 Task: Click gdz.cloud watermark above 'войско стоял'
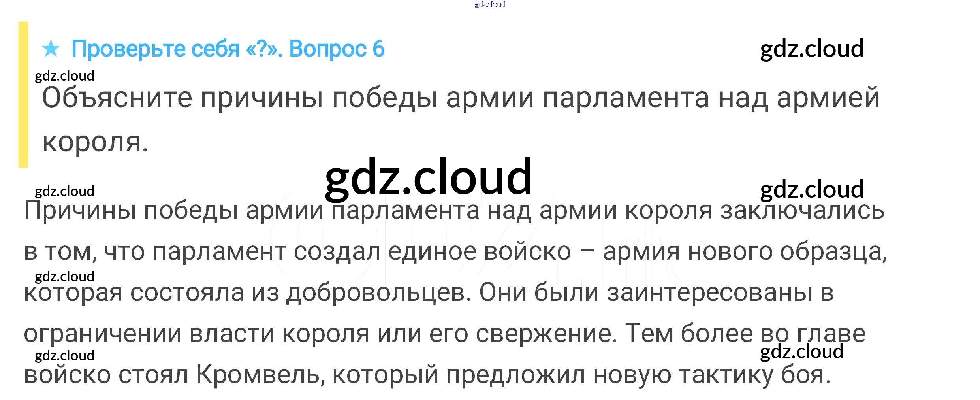(x=64, y=356)
